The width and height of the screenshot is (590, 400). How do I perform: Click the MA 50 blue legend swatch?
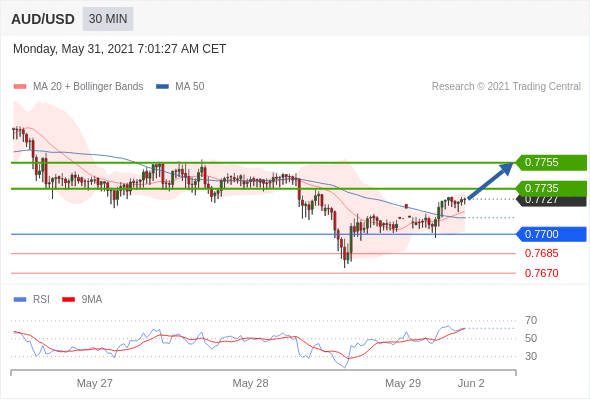[162, 87]
